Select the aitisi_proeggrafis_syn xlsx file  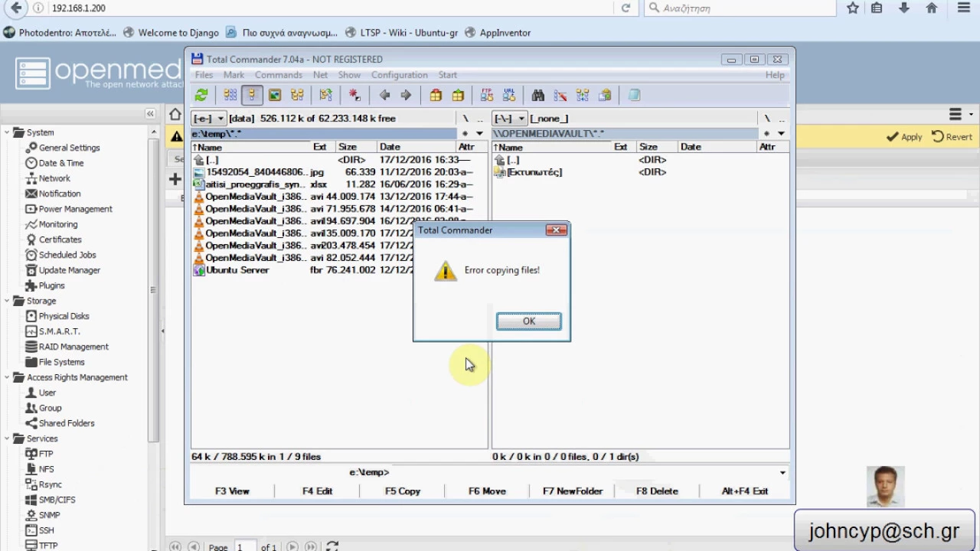click(339, 184)
